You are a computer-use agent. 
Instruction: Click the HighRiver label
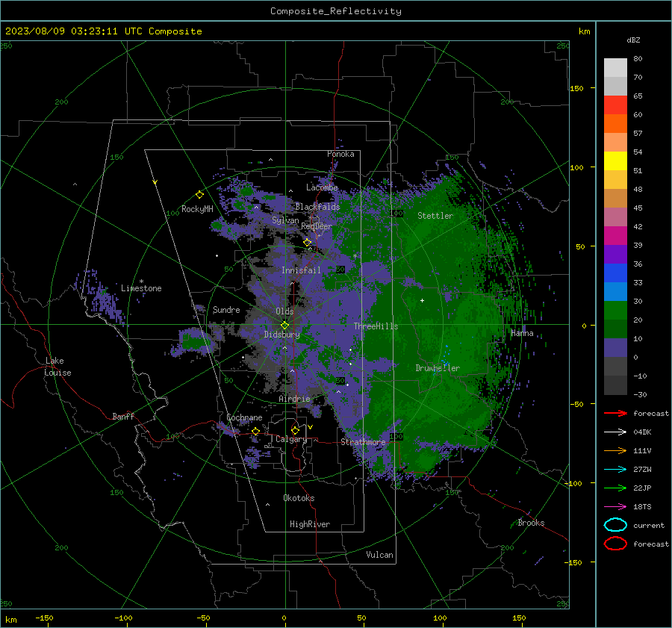tap(310, 524)
